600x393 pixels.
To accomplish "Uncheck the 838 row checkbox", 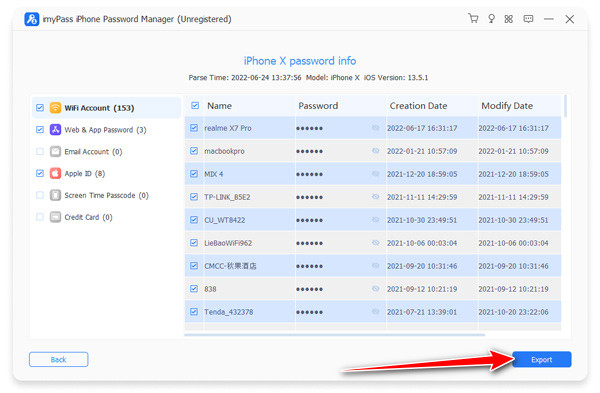I will point(194,289).
